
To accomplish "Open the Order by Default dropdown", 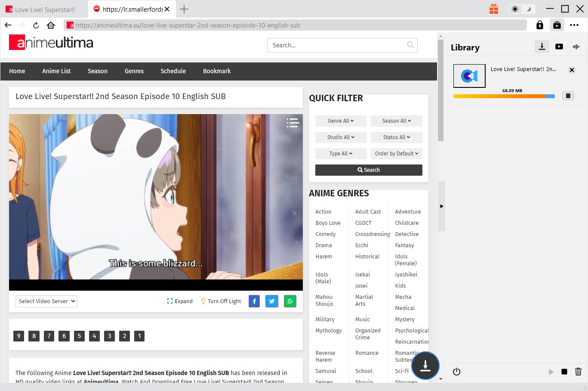I will [396, 154].
